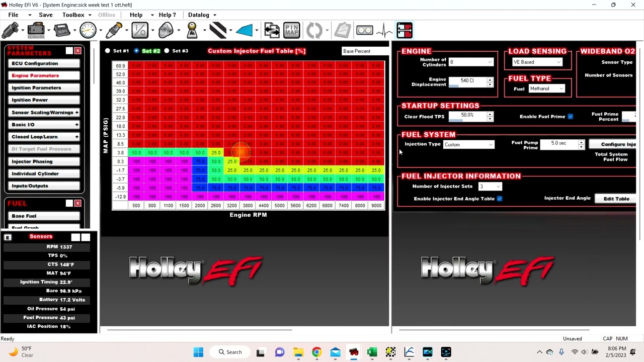Open the spark plug ignition icon
The height and width of the screenshot is (362, 644).
coord(114,30)
